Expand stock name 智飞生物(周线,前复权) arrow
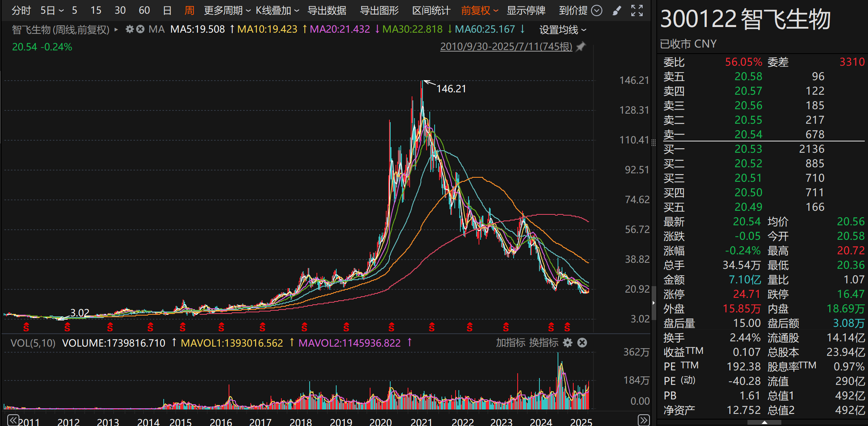This screenshot has width=868, height=426. tap(116, 29)
